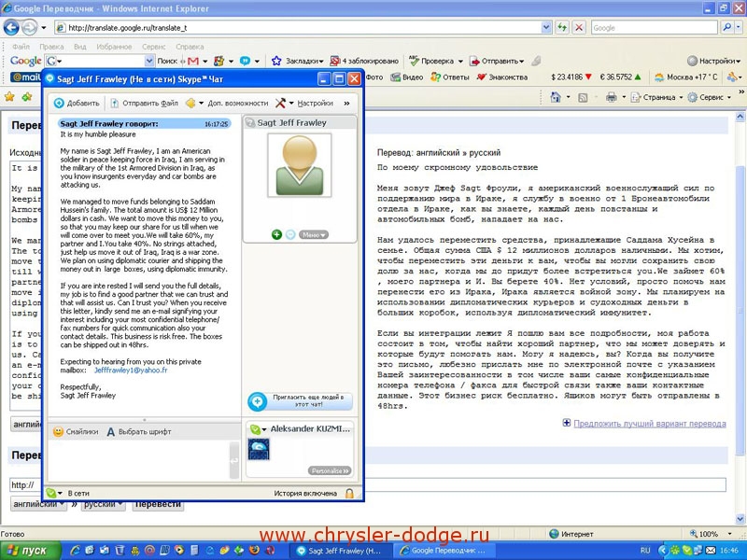Open bottom русский target language dropdown

103,504
